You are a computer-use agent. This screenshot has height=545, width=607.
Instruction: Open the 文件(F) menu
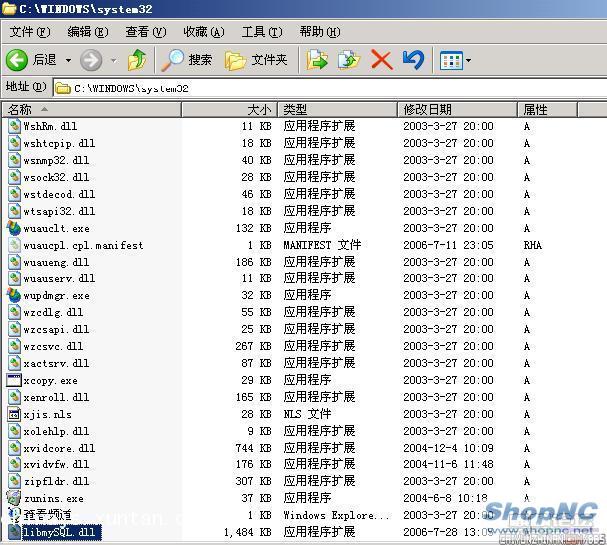click(x=30, y=32)
